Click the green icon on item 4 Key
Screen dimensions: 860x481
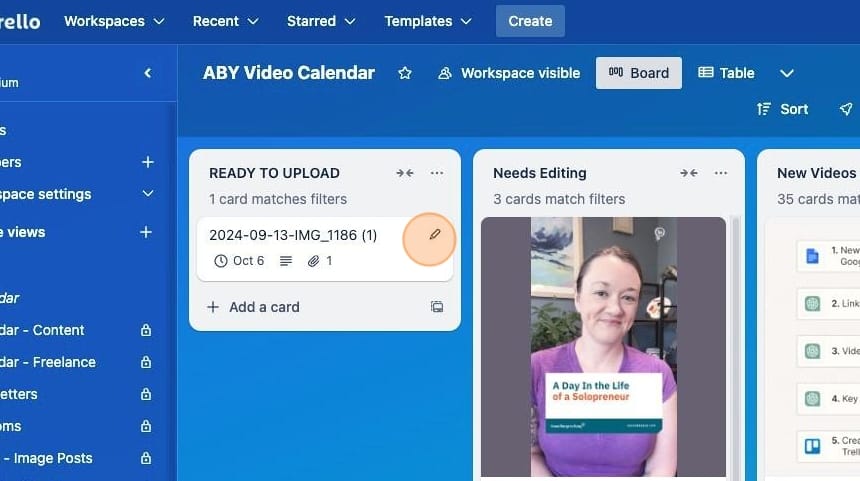812,399
